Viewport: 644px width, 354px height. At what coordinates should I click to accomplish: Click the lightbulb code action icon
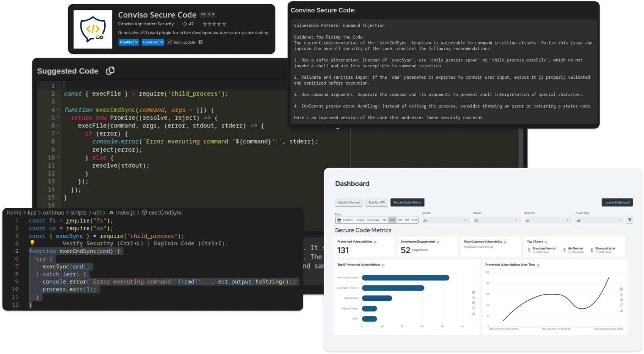pyautogui.click(x=32, y=243)
